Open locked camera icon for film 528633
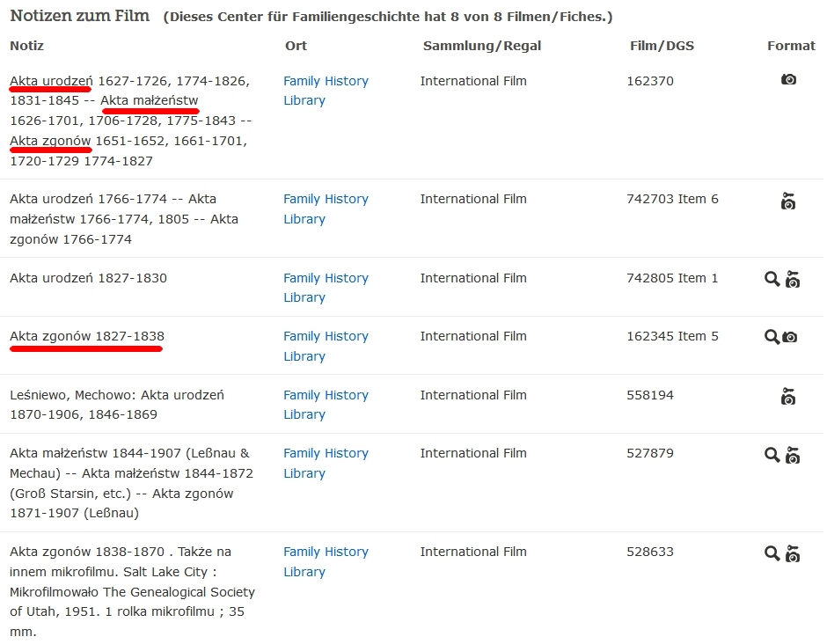827x644 pixels. click(793, 553)
